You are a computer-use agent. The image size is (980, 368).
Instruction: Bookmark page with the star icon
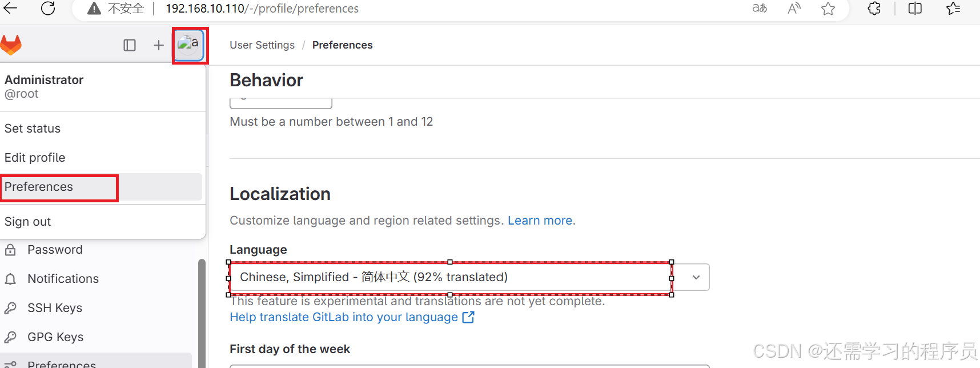(828, 8)
